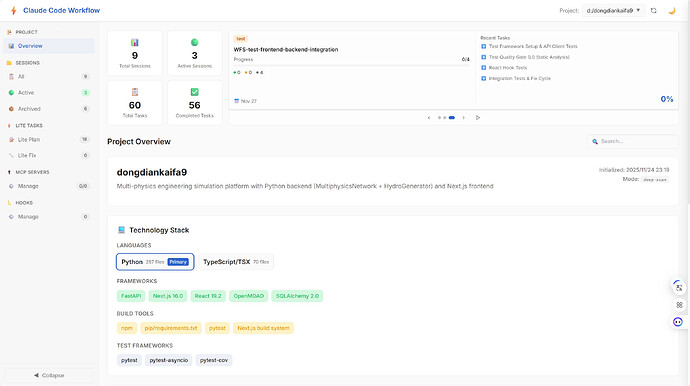Click the Next.js build system tag
This screenshot has height=386, width=690.
click(x=264, y=328)
